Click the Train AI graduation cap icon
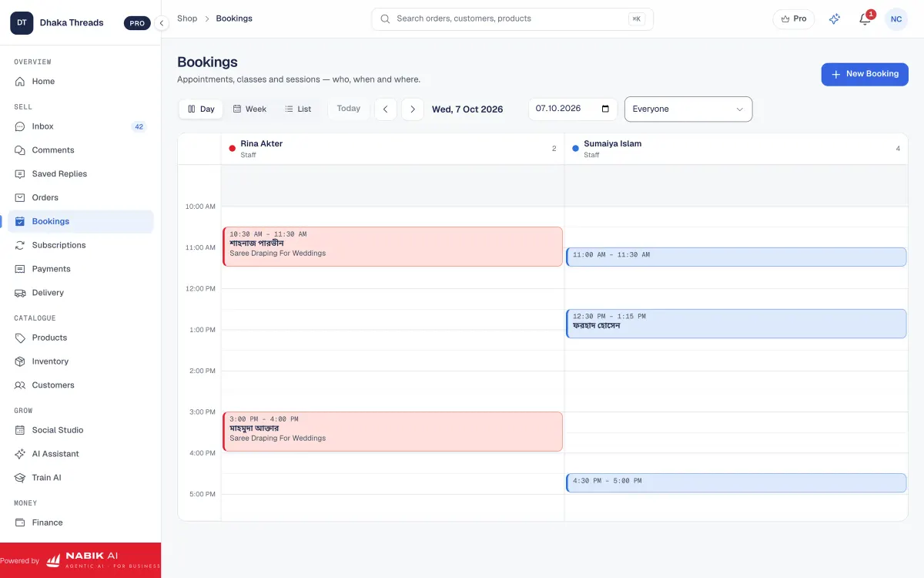Screen dimensions: 924x578 click(20, 478)
